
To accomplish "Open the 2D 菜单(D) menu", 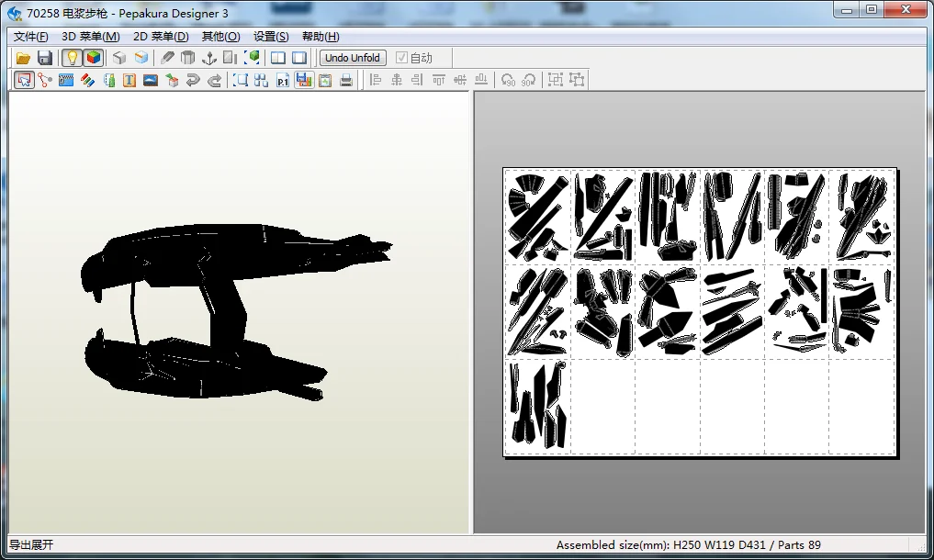I will click(x=161, y=37).
